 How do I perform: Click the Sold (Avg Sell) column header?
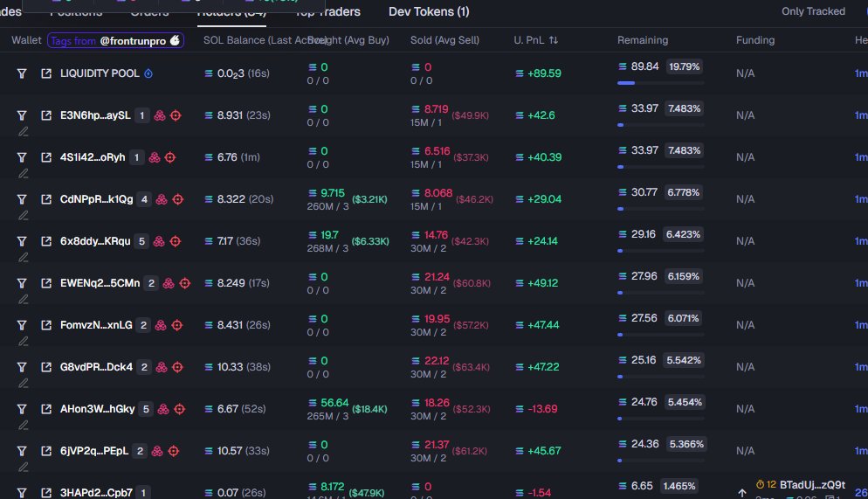pyautogui.click(x=444, y=40)
